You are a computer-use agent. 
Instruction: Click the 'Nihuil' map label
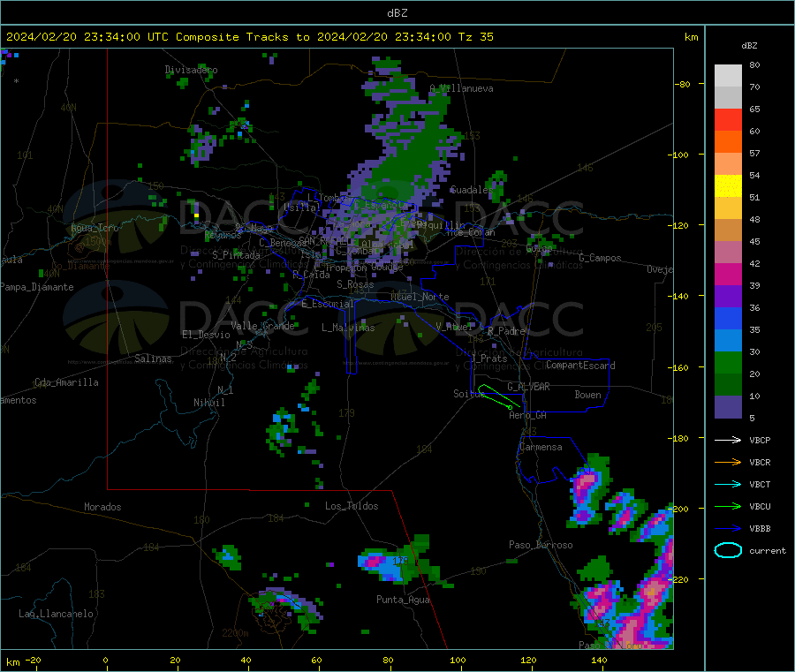point(208,403)
